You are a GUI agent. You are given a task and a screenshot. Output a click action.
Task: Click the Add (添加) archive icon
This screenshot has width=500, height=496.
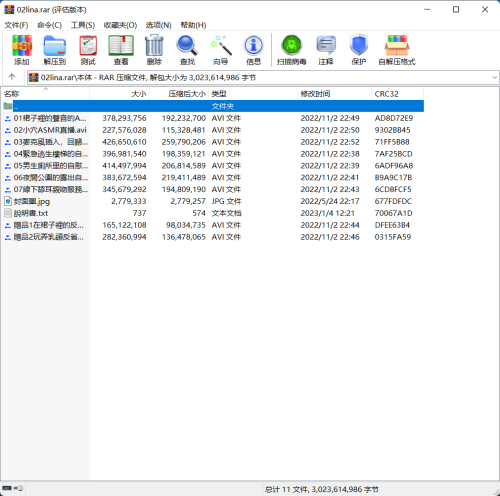pyautogui.click(x=22, y=50)
